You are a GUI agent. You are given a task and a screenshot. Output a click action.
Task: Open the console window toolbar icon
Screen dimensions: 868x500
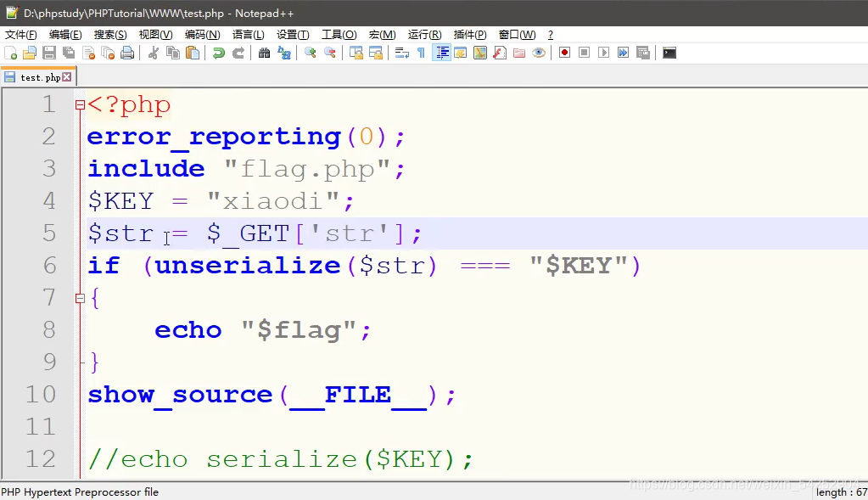(669, 53)
